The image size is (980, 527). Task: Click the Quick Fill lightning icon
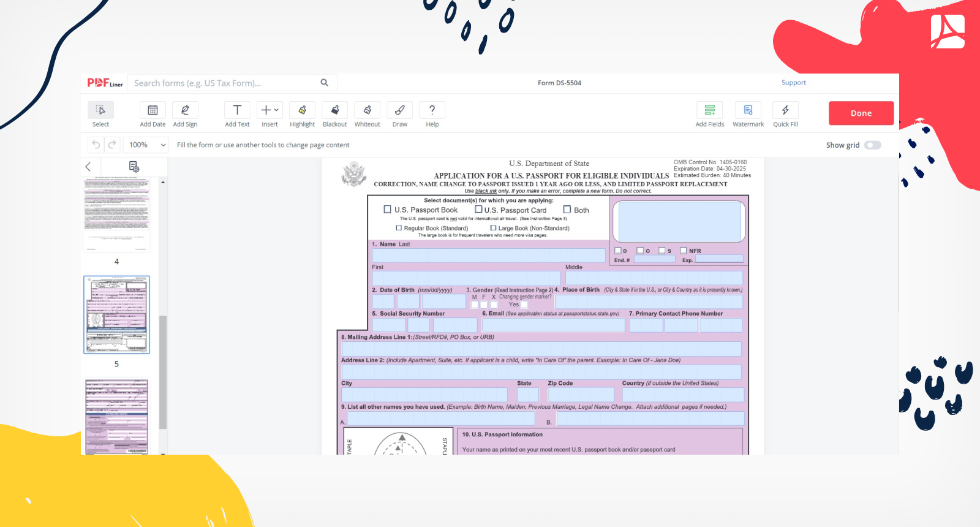(785, 110)
